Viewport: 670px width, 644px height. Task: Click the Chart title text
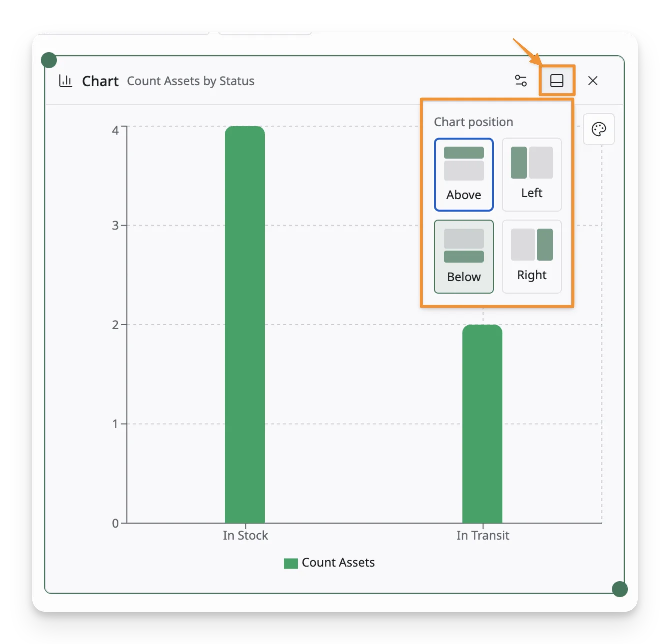click(100, 81)
